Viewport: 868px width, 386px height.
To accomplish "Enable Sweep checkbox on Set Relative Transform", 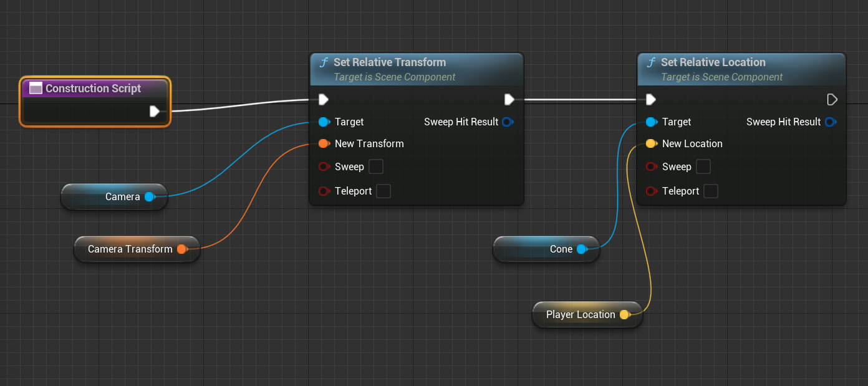I will pyautogui.click(x=376, y=166).
